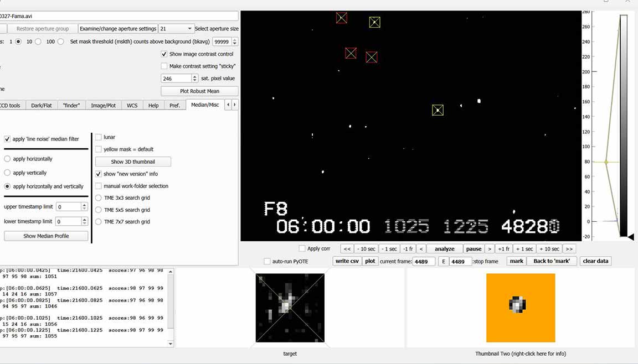Viewport: 638px width, 364px height.
Task: Switch to the WCS tab
Action: click(132, 105)
